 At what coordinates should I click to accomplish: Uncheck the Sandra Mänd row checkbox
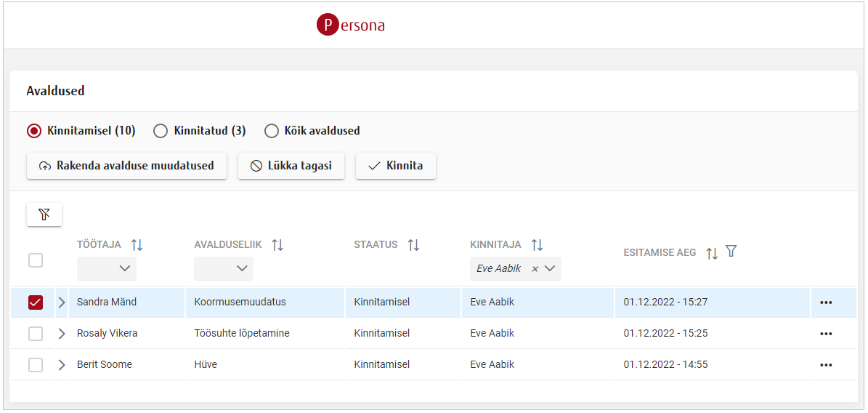click(x=36, y=302)
